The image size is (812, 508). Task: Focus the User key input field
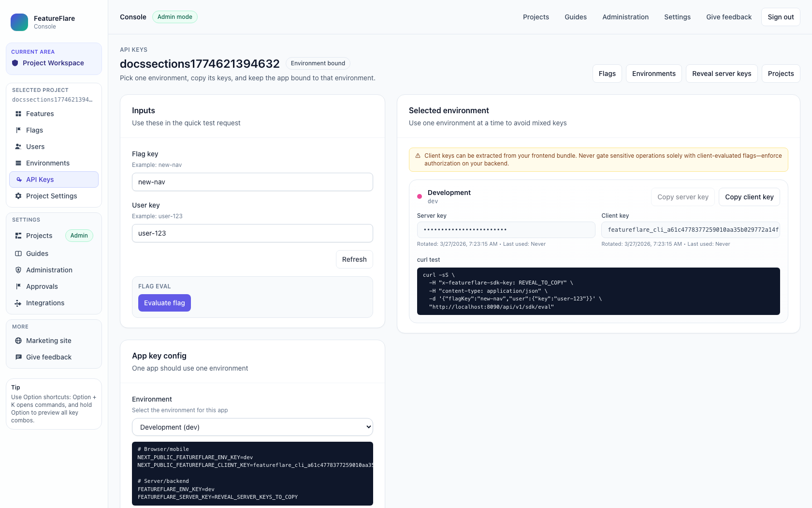coord(252,233)
